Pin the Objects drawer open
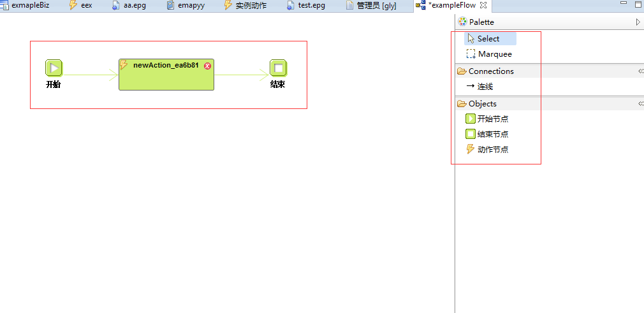Viewport: 644px width, 313px height. (x=641, y=104)
